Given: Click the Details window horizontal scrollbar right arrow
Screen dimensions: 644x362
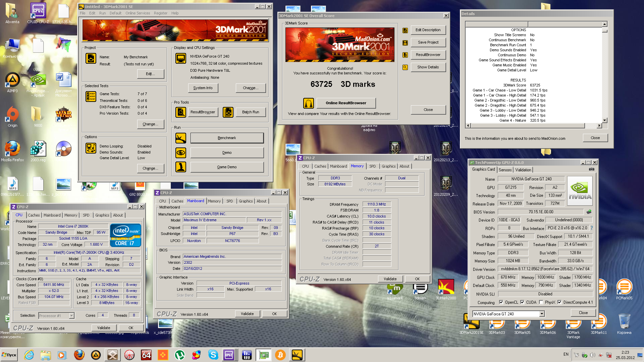Looking at the screenshot, I should [x=599, y=126].
